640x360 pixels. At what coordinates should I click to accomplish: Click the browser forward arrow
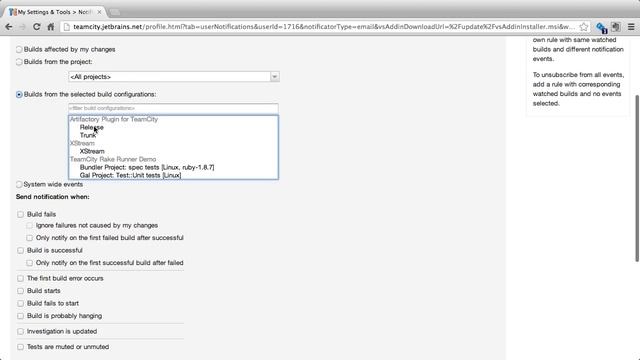click(x=22, y=27)
